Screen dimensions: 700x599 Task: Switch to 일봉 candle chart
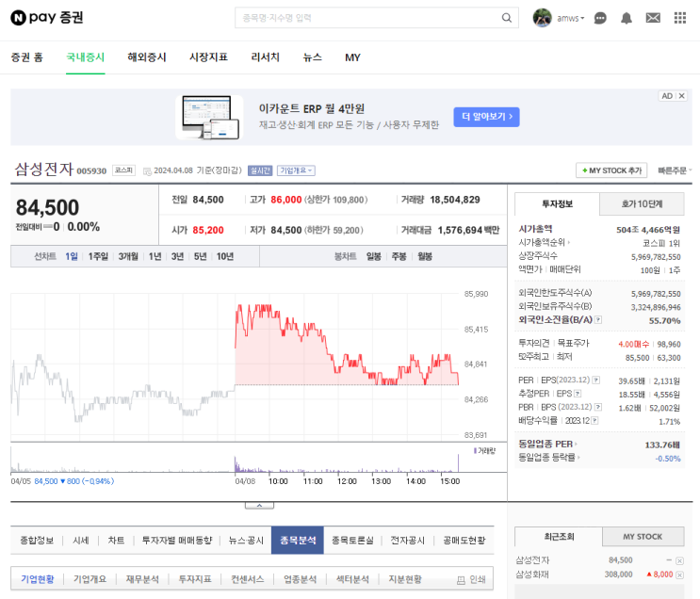pos(373,256)
